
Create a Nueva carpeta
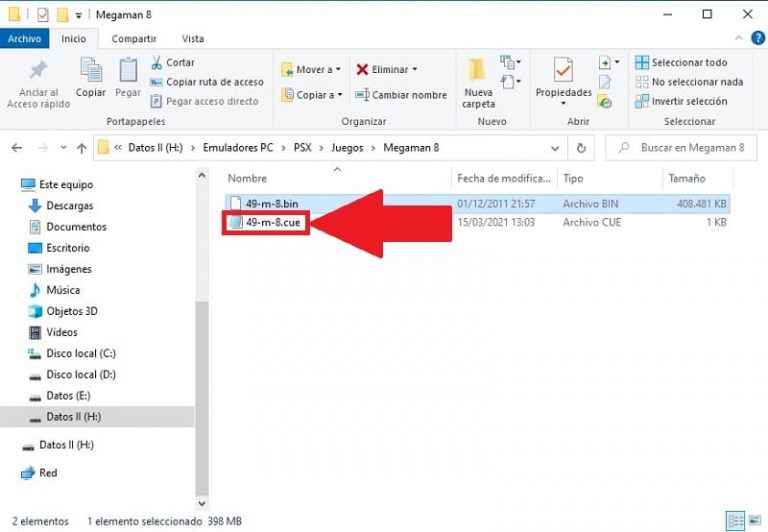click(479, 83)
